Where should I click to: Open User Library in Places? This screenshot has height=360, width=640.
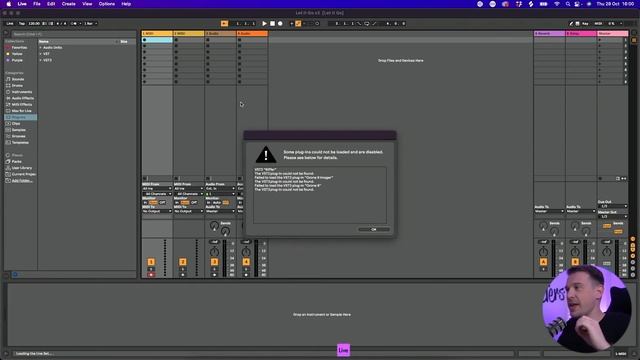click(x=21, y=168)
